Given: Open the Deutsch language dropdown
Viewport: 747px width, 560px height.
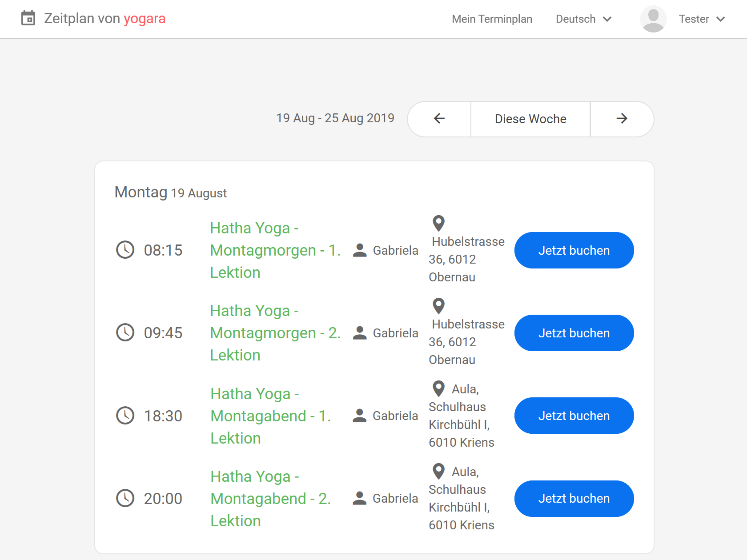Looking at the screenshot, I should (584, 19).
